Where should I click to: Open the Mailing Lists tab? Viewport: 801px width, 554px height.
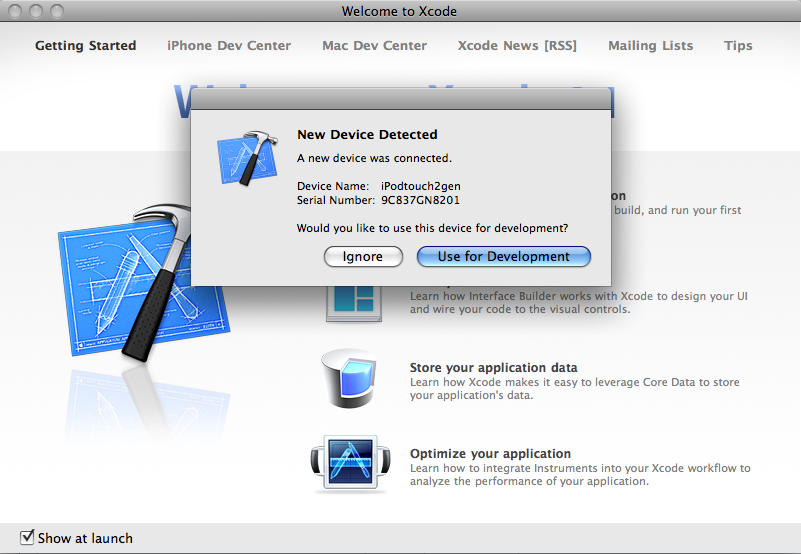point(650,45)
